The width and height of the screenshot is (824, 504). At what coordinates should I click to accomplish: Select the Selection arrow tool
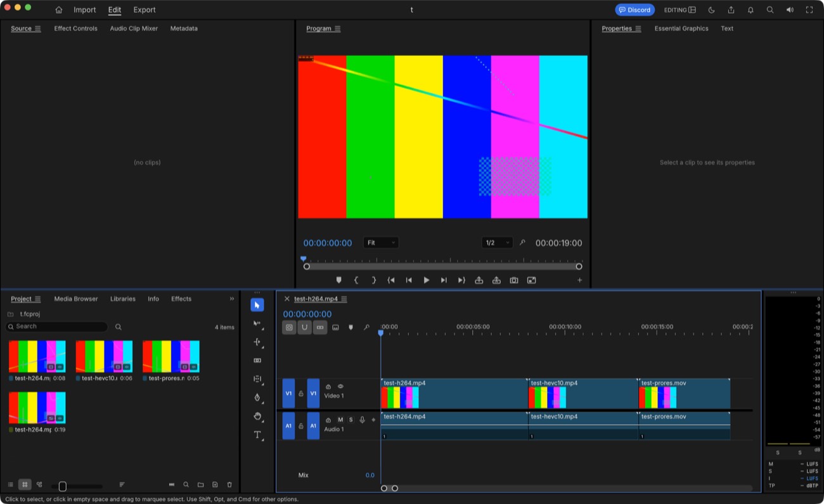(257, 305)
